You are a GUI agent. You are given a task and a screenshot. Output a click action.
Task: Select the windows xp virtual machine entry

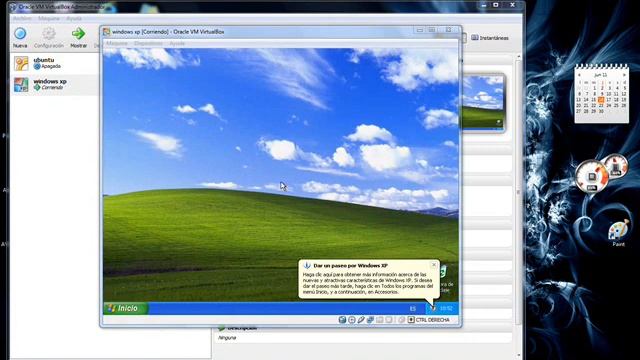pyautogui.click(x=55, y=84)
